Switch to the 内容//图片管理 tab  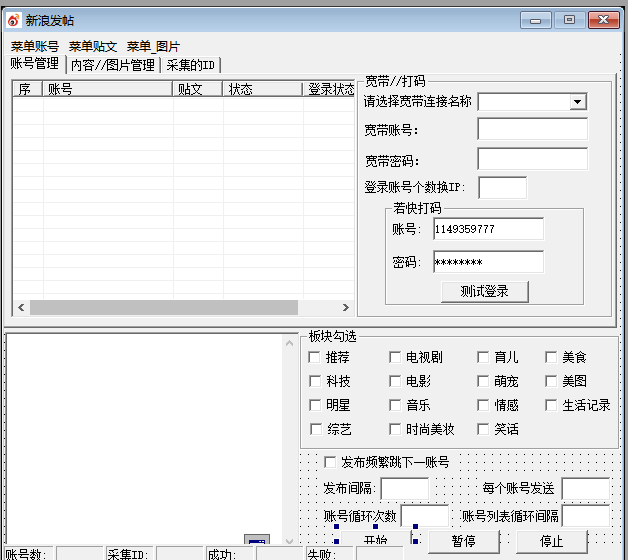113,65
